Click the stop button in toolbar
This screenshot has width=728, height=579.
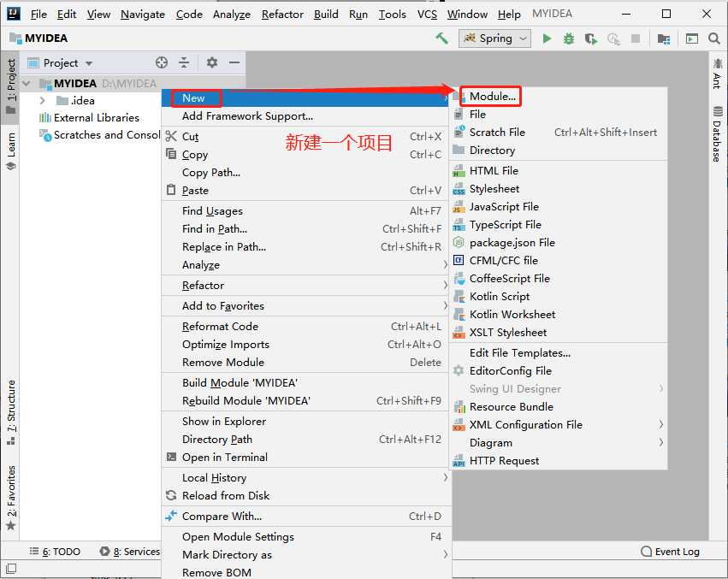click(x=636, y=38)
